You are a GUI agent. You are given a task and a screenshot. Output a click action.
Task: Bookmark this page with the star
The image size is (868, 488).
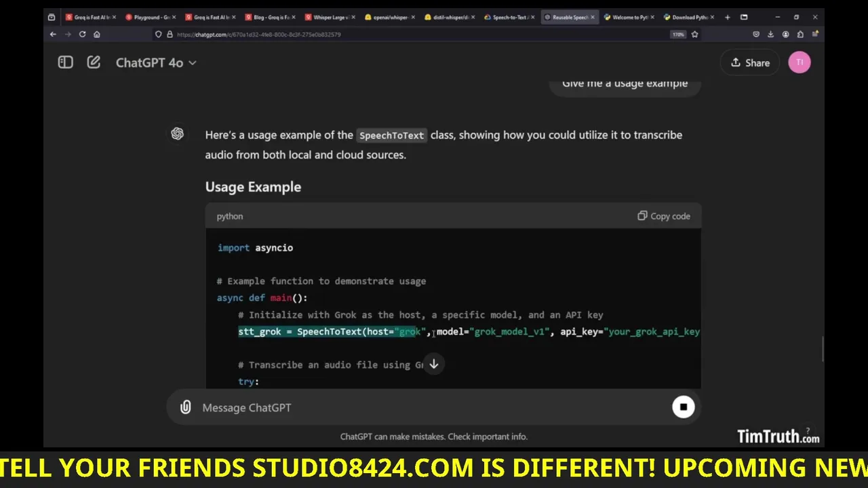pyautogui.click(x=694, y=35)
